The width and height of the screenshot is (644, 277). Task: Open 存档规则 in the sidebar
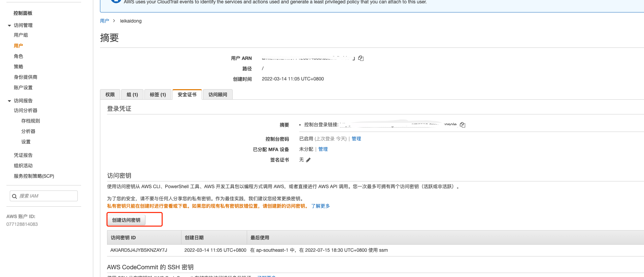point(31,121)
